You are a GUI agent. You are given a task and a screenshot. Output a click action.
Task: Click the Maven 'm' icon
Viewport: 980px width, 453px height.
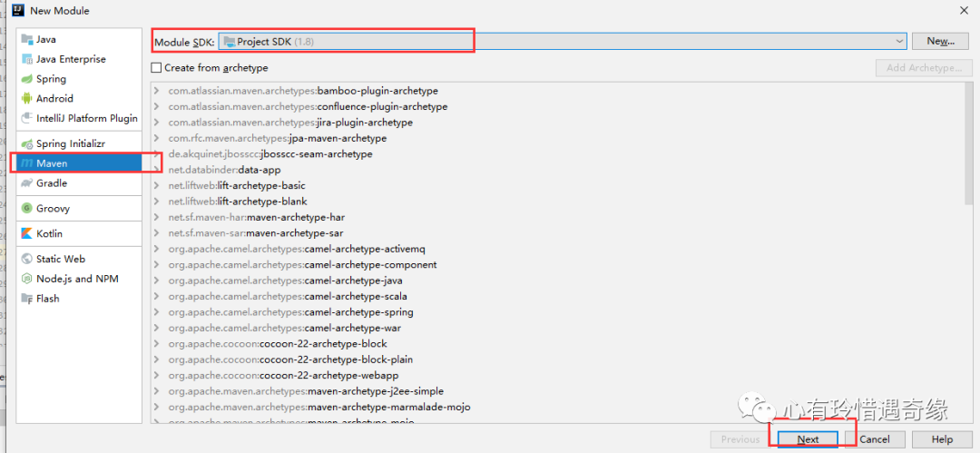pyautogui.click(x=27, y=163)
